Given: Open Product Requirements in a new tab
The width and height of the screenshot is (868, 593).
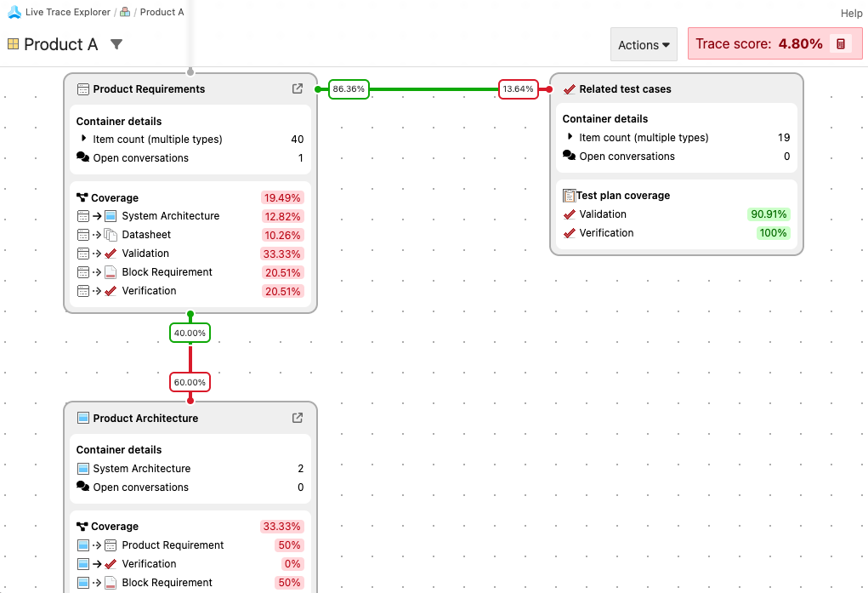Looking at the screenshot, I should point(297,88).
